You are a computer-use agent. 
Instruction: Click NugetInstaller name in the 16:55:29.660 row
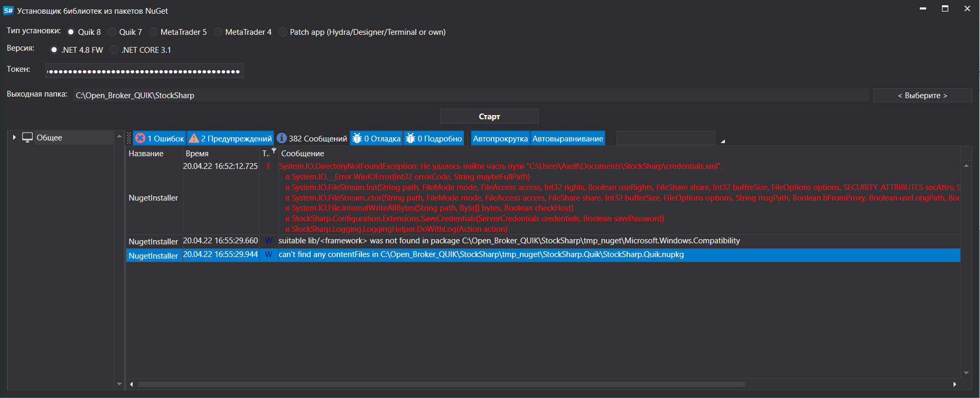(153, 242)
